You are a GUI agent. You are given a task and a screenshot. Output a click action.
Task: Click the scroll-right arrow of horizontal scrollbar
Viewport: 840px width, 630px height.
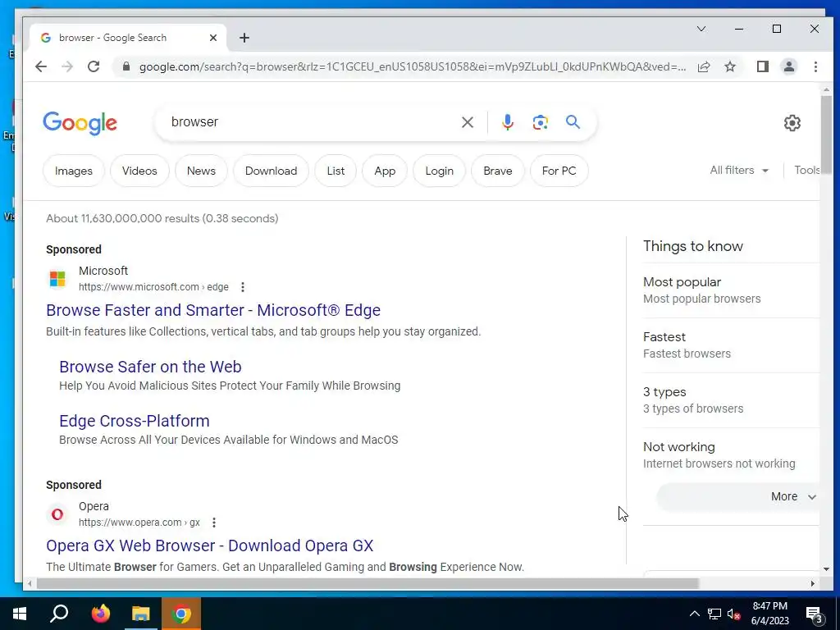[813, 583]
